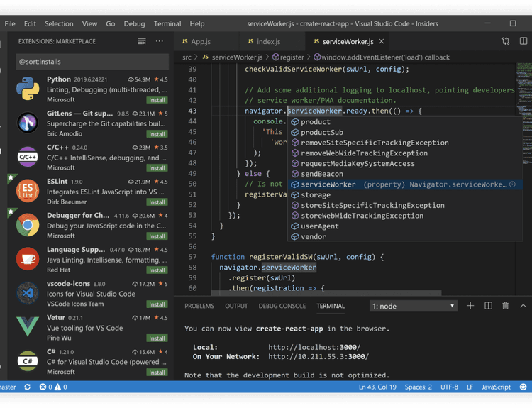Install the GitLens extension
532x408 pixels.
point(157,134)
